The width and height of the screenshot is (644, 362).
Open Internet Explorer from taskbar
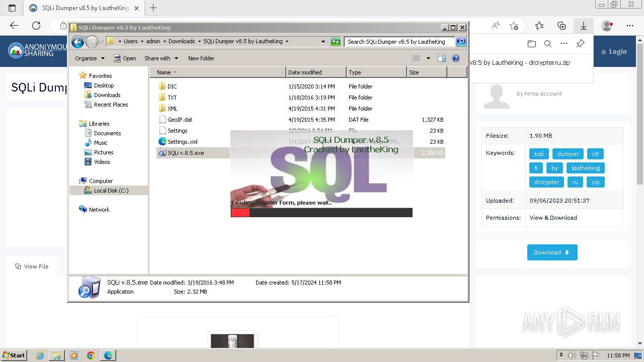tap(40, 355)
